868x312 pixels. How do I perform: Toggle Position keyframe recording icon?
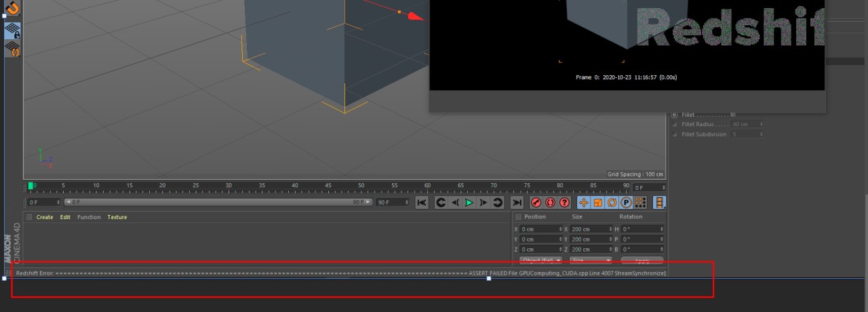pos(584,202)
